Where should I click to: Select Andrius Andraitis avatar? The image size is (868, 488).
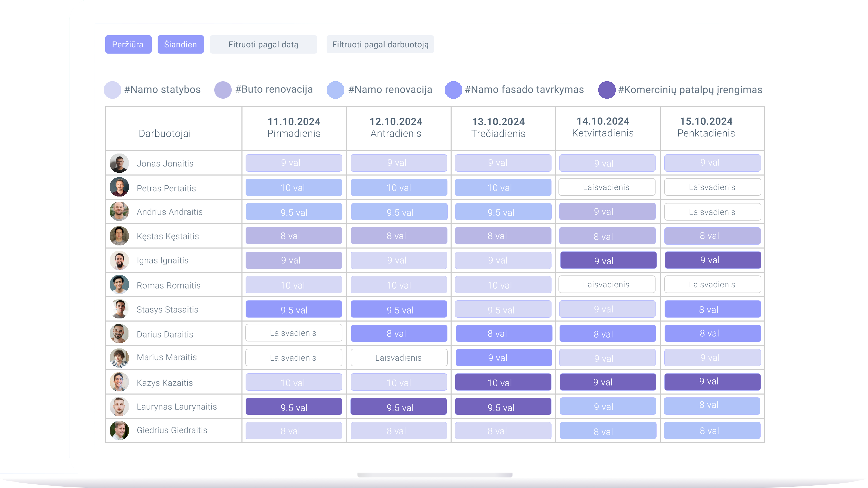tap(119, 212)
